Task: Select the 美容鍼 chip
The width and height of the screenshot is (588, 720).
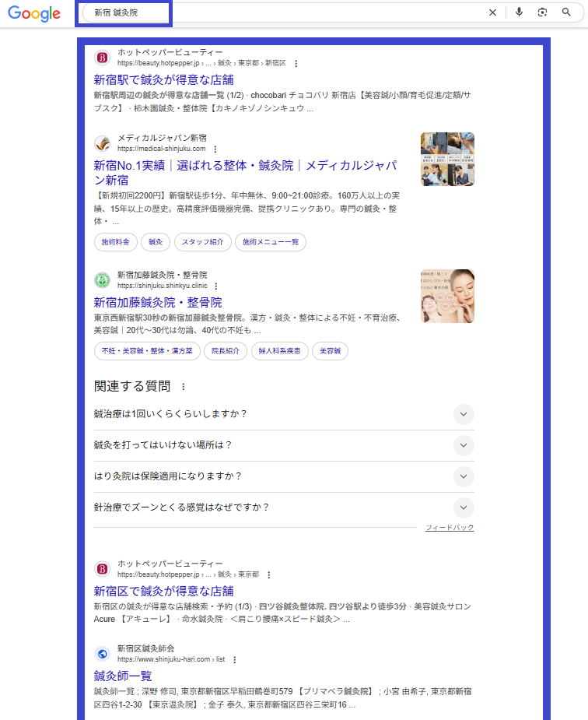Action: (x=331, y=351)
